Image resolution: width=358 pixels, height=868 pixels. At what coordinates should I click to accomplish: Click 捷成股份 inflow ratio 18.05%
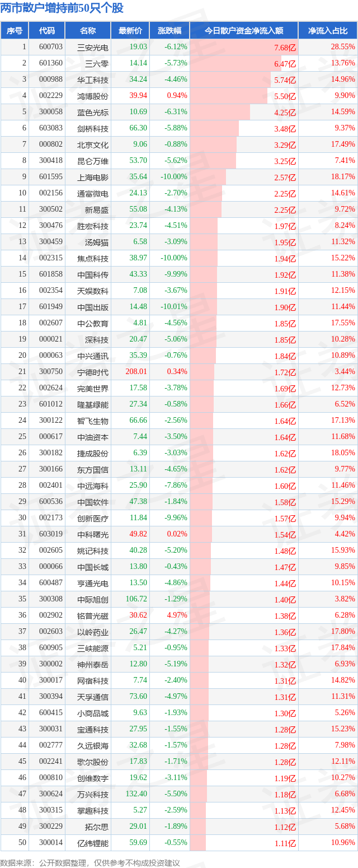click(343, 453)
